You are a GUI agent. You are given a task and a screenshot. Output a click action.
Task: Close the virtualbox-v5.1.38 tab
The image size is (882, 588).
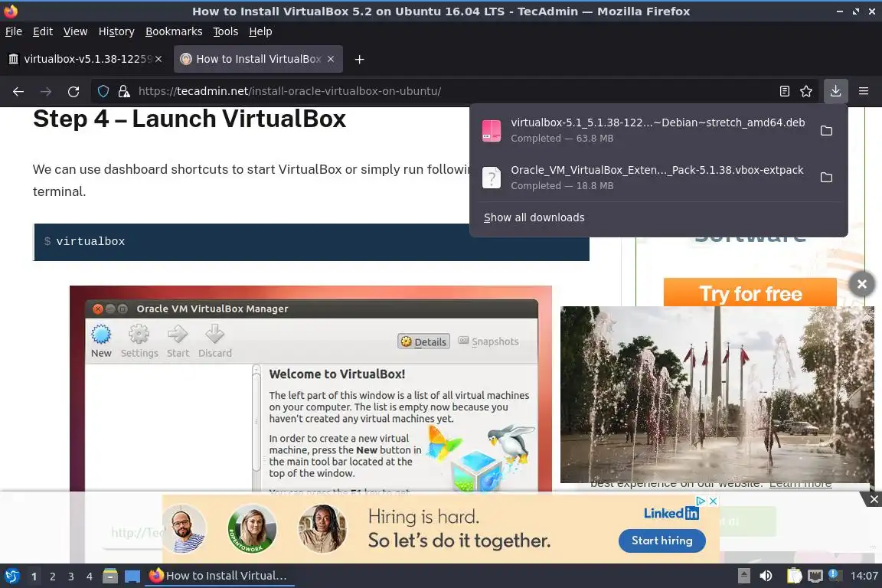(x=158, y=58)
